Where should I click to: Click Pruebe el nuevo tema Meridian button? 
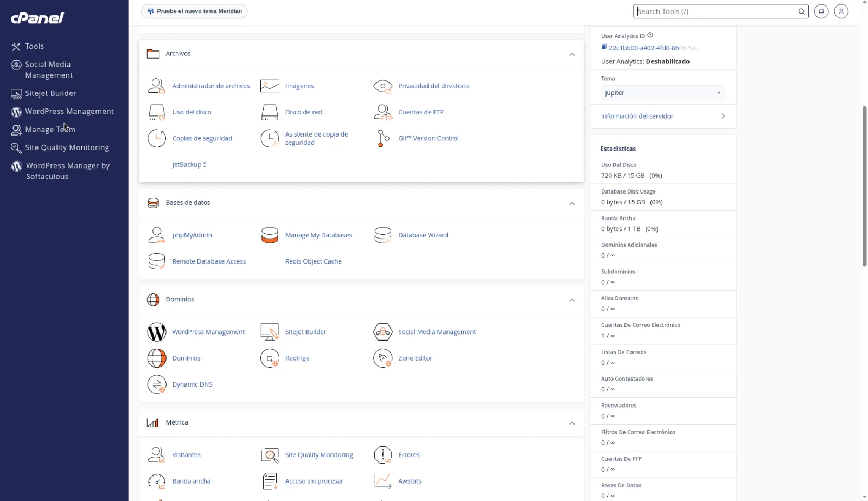coord(194,11)
